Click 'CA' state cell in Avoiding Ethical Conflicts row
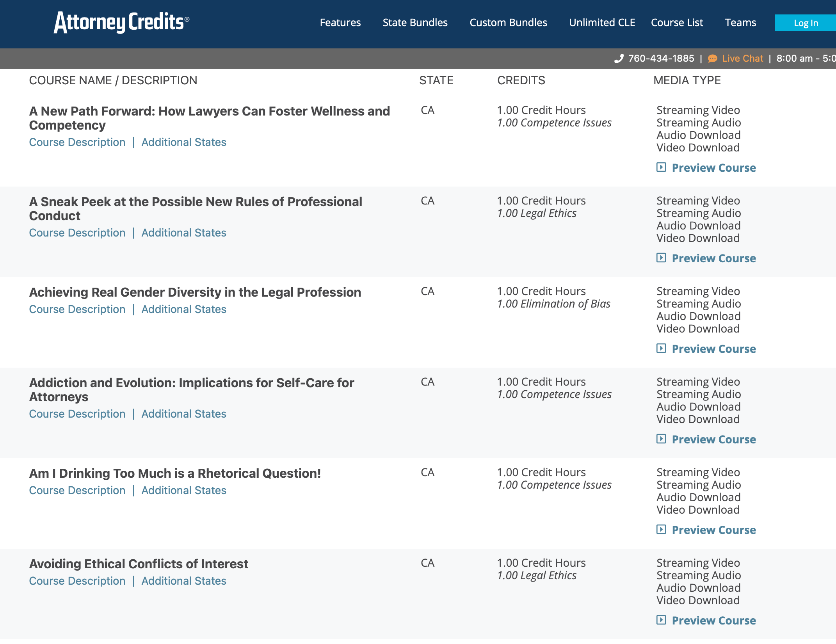This screenshot has width=836, height=644. (x=428, y=563)
